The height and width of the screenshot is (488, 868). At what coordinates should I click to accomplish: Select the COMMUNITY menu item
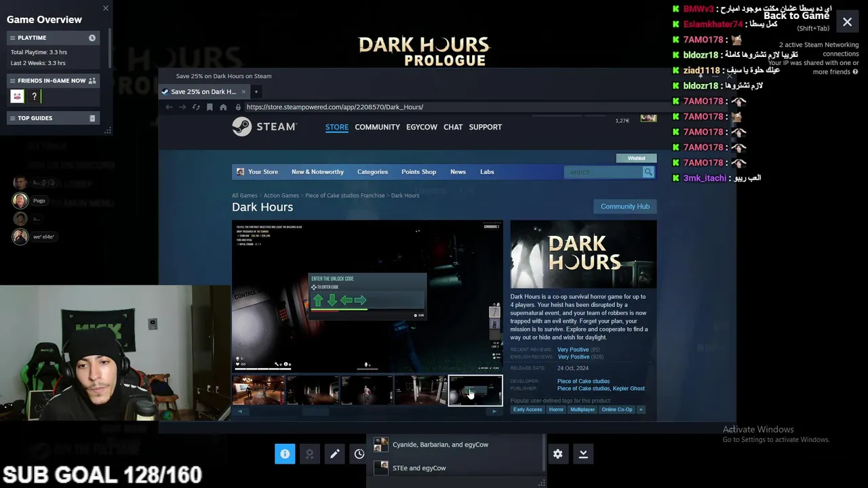[377, 127]
